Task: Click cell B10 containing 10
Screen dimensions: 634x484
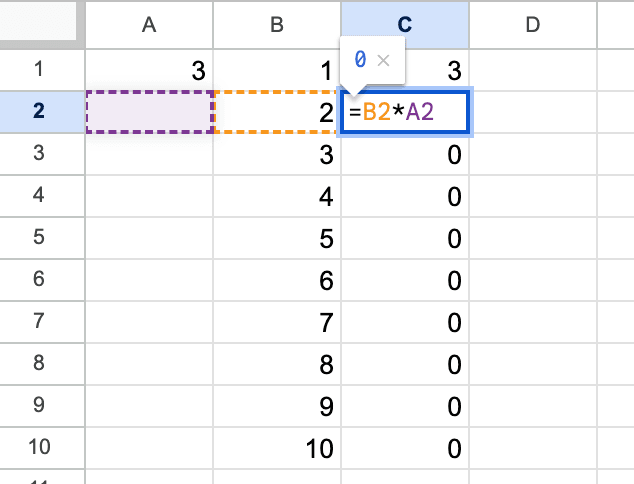Action: tap(277, 449)
